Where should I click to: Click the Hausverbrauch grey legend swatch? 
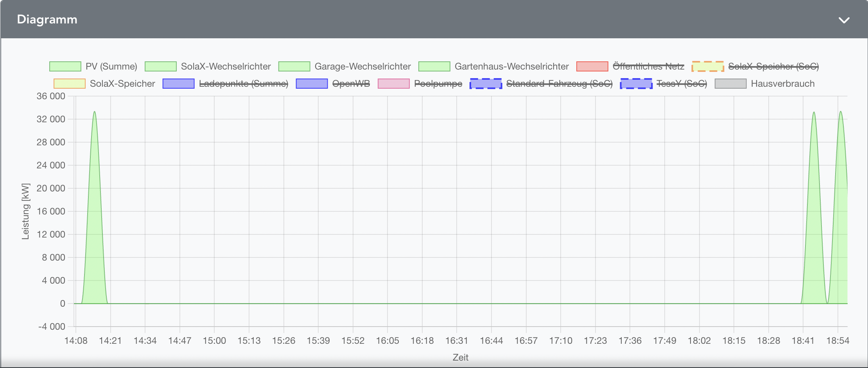(x=730, y=84)
